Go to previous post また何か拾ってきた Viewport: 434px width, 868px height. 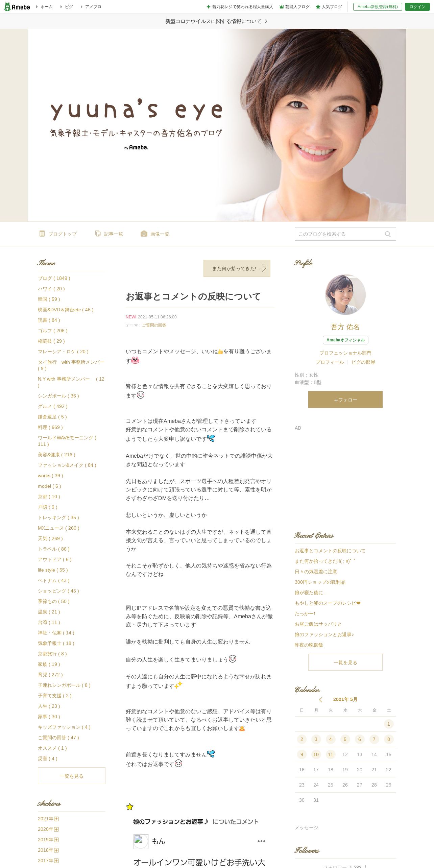(237, 268)
